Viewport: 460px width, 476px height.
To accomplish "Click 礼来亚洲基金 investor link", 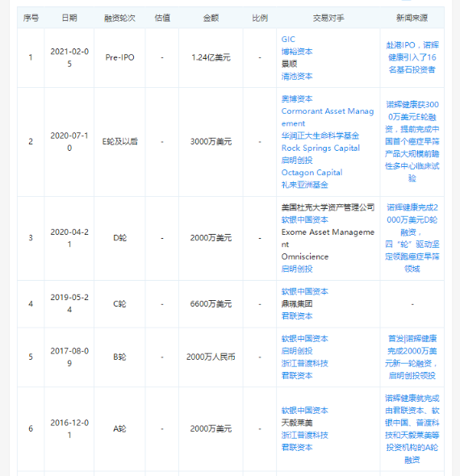I will tap(304, 185).
